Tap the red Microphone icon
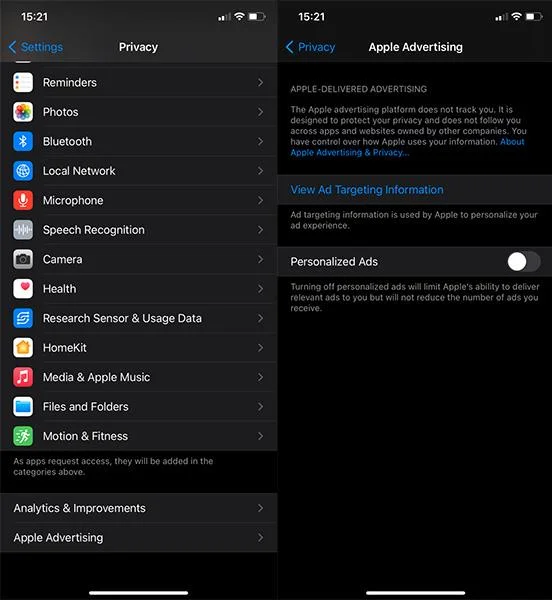This screenshot has width=552, height=600. [x=23, y=200]
